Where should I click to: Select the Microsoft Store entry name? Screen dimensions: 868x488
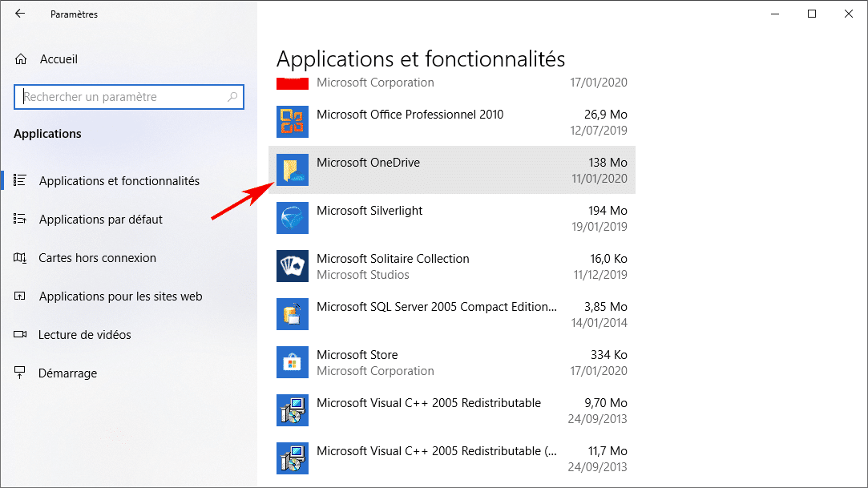(357, 355)
